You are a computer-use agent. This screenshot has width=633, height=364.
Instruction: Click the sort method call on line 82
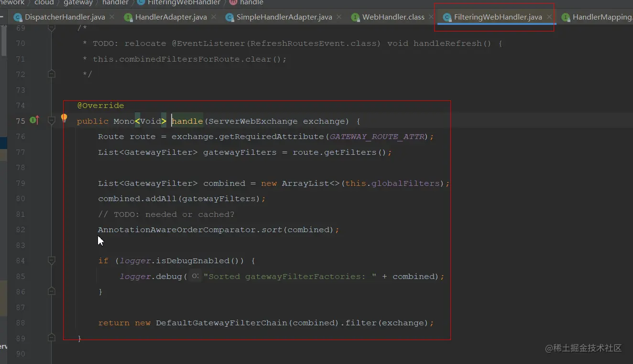(272, 230)
